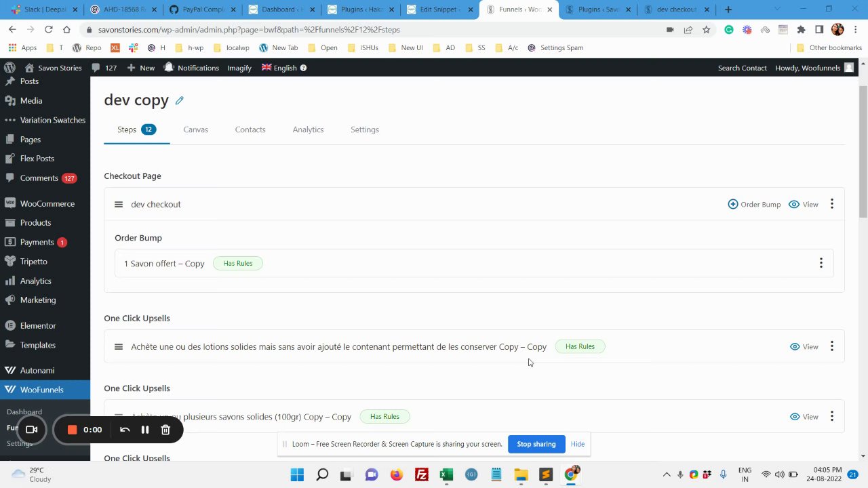Open the funnel Settings tab
The height and width of the screenshot is (488, 868).
coord(365,129)
